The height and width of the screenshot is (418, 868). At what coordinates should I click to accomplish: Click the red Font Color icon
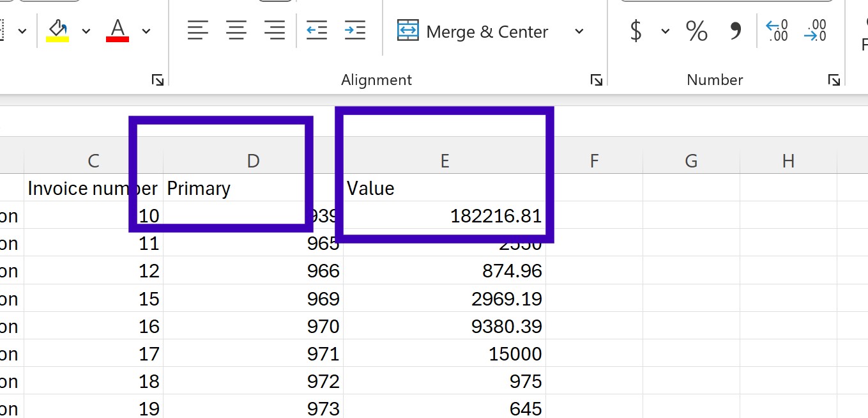click(x=118, y=30)
